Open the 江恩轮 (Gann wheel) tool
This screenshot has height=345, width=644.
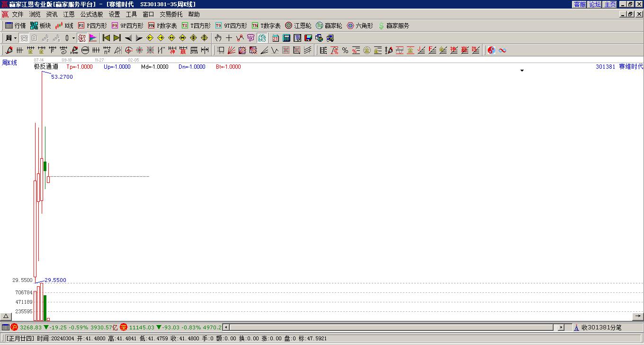coord(298,26)
